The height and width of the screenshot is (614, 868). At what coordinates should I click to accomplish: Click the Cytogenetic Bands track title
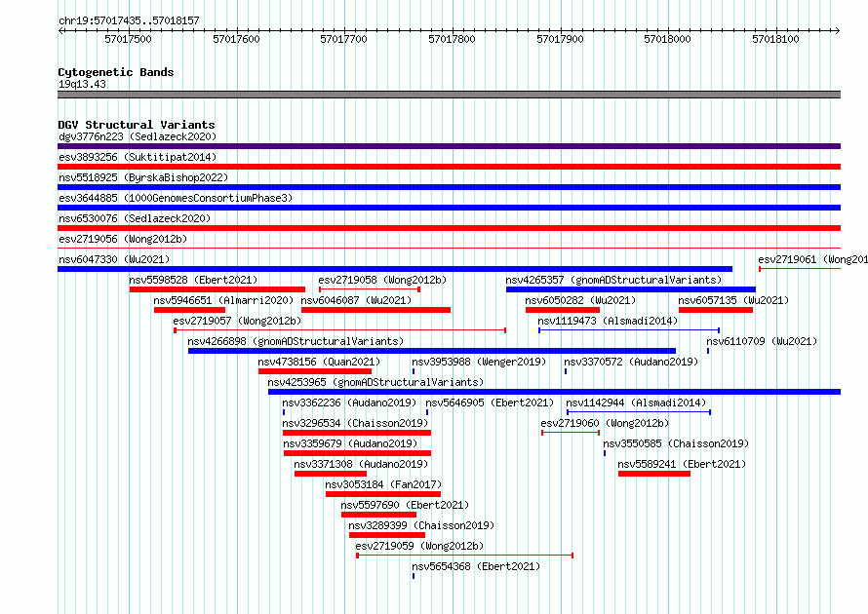coord(116,72)
